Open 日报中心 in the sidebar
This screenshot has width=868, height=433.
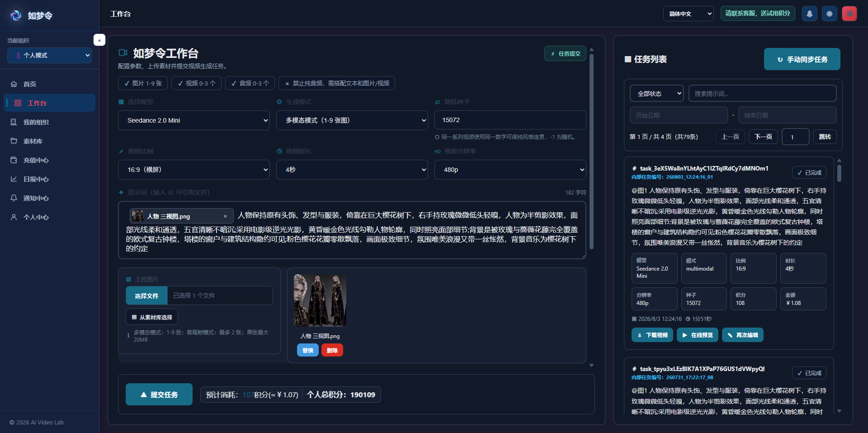[x=50, y=179]
